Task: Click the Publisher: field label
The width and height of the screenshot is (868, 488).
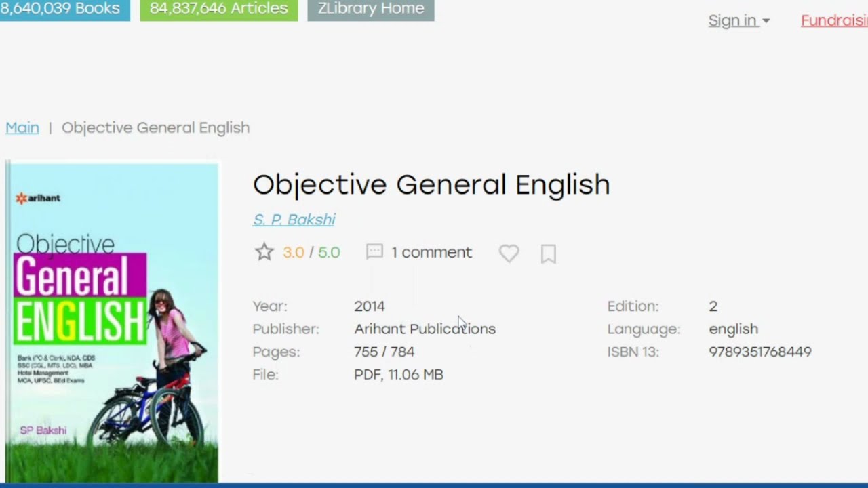Action: point(285,329)
